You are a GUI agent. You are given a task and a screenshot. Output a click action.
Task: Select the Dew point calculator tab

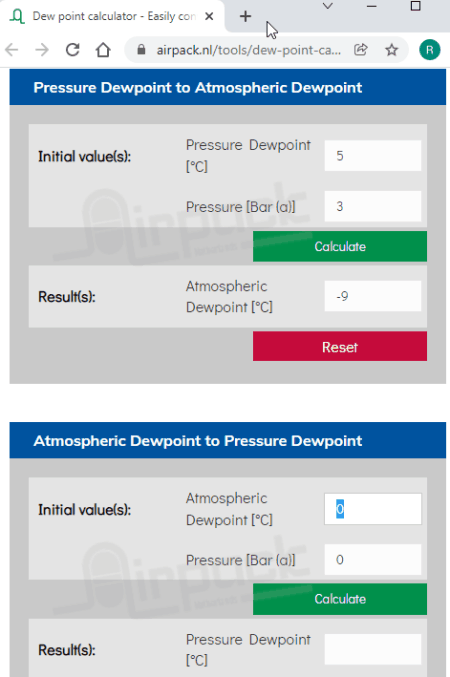[x=112, y=16]
